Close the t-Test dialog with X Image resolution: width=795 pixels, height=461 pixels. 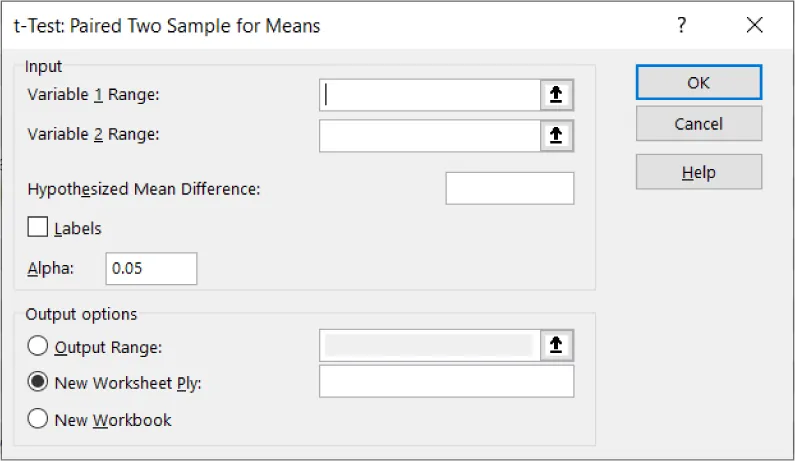[754, 26]
